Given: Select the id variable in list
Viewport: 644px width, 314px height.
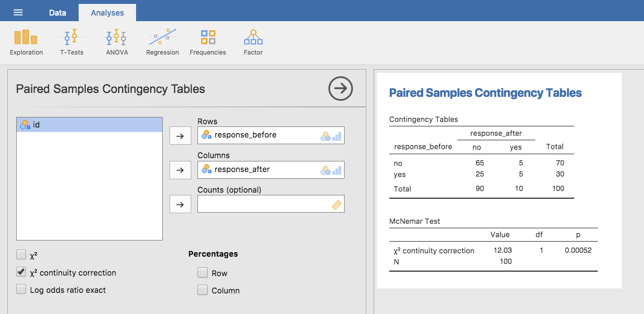Looking at the screenshot, I should tap(90, 125).
